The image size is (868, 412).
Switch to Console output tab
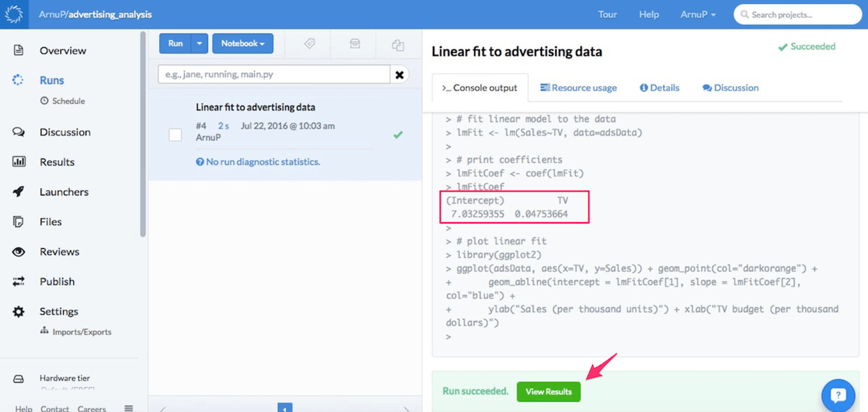click(480, 88)
